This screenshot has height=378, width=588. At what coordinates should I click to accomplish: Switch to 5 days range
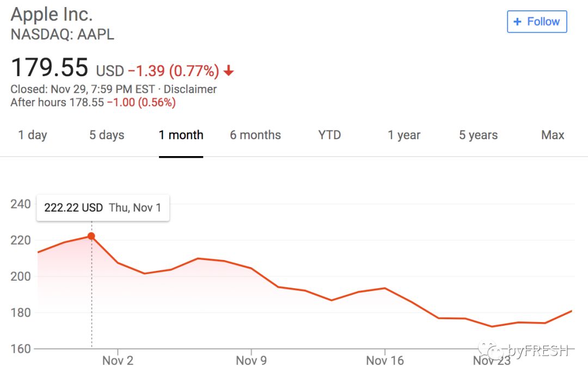[107, 135]
